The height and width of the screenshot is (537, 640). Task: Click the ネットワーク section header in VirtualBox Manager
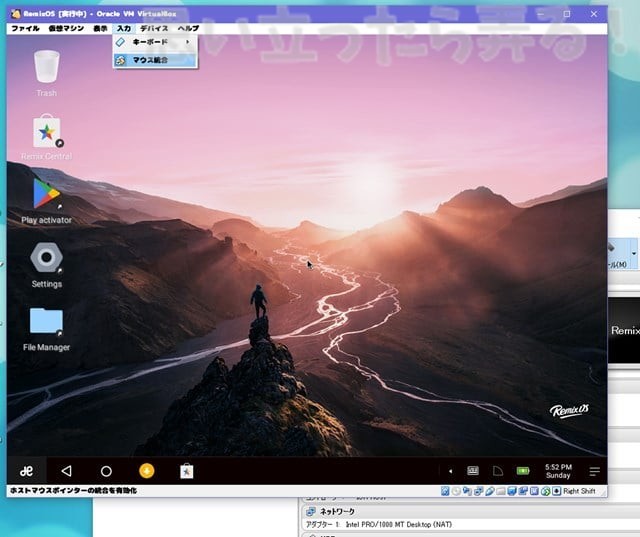(x=337, y=511)
